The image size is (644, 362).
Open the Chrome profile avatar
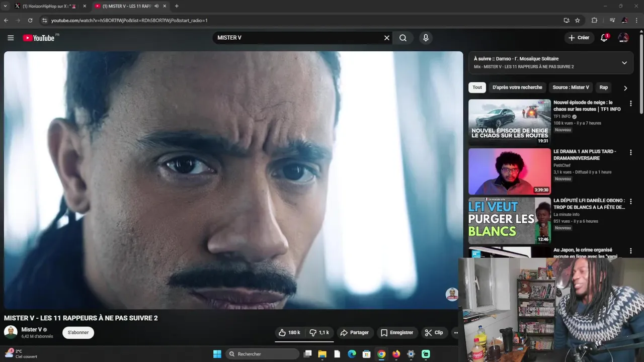624,20
